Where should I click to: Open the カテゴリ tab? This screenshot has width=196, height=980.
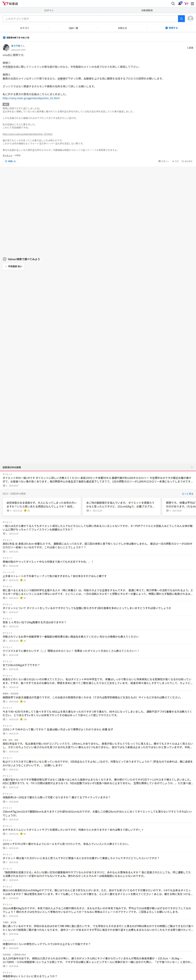point(24,28)
